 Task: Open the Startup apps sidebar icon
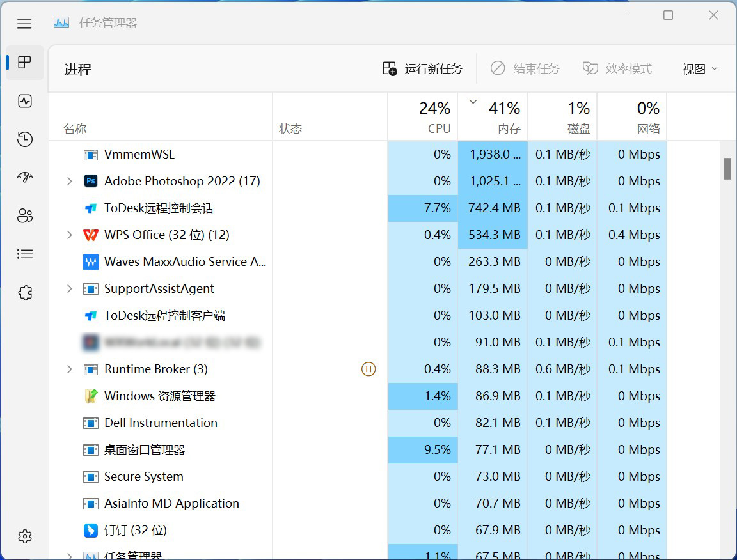(25, 177)
